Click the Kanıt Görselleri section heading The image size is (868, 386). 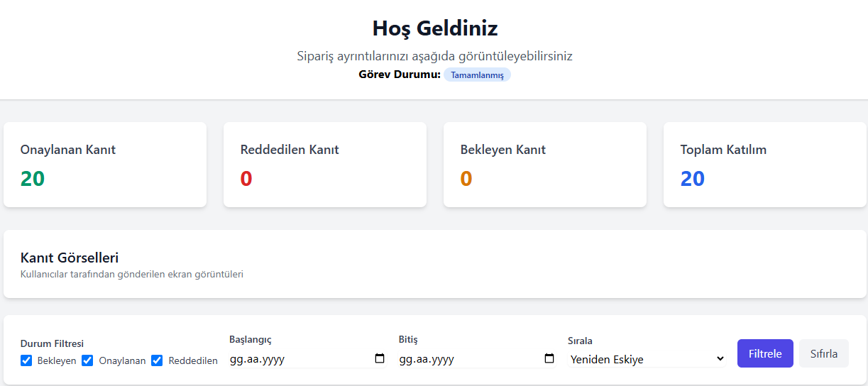click(70, 258)
